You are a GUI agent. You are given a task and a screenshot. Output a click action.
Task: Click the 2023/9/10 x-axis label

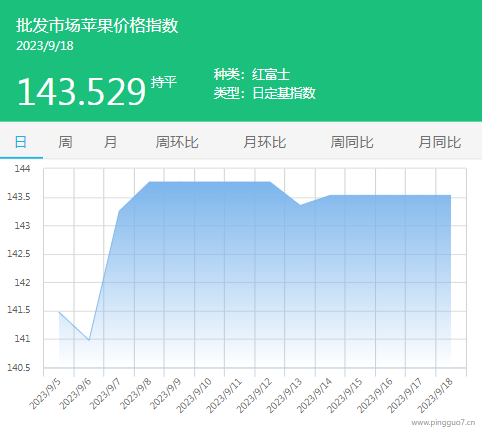tap(194, 396)
